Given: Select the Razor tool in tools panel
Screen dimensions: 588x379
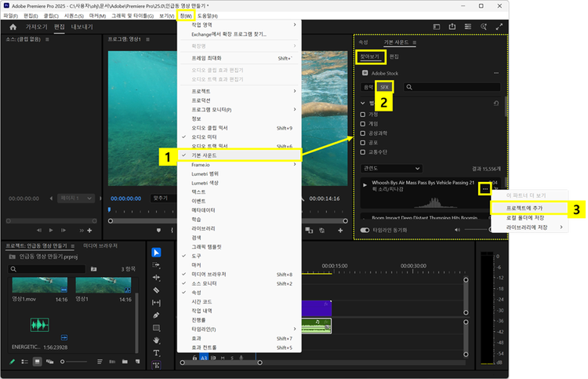Looking at the screenshot, I should coord(157,290).
